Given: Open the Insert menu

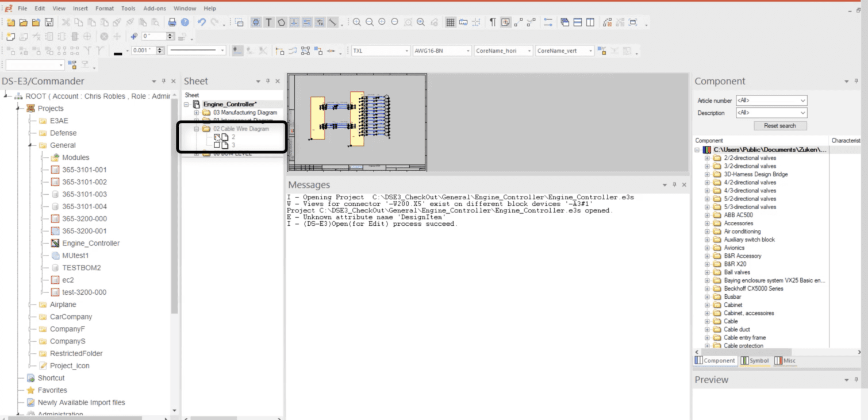Looking at the screenshot, I should pyautogui.click(x=80, y=9).
